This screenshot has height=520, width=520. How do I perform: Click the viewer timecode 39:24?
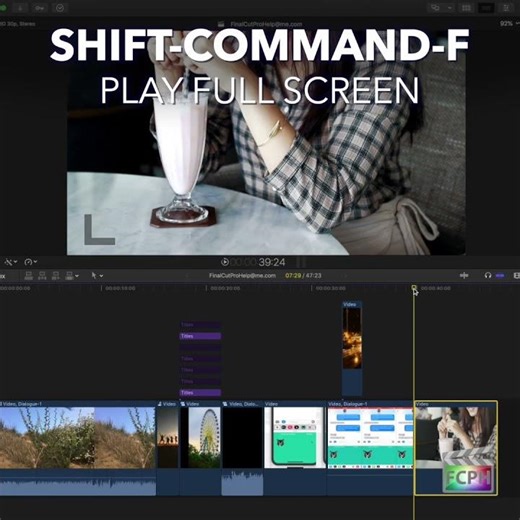pos(272,262)
